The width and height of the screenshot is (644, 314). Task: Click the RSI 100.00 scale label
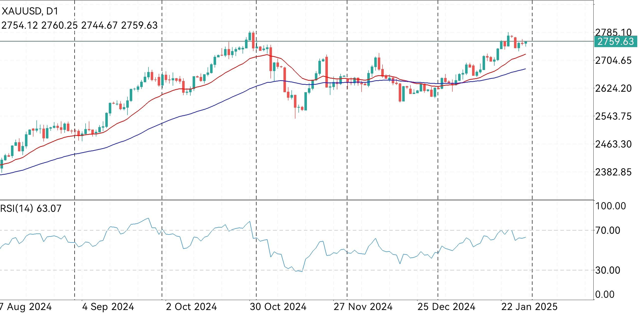(611, 206)
